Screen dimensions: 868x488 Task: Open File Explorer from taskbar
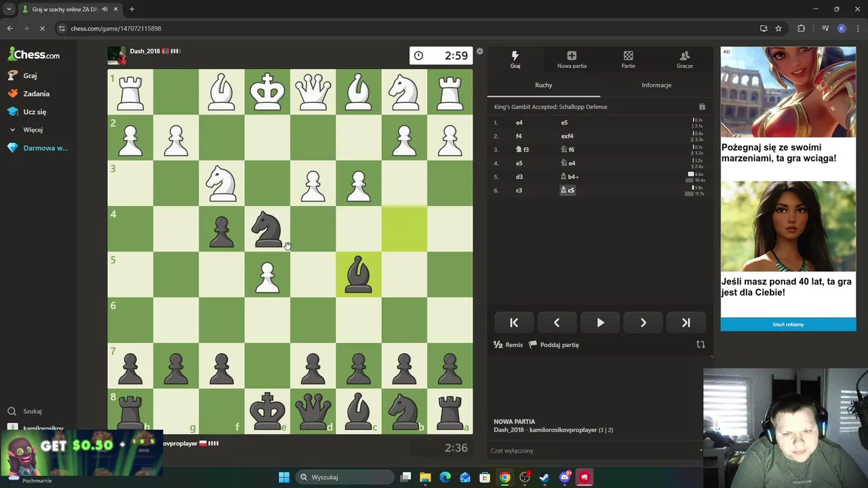(425, 477)
